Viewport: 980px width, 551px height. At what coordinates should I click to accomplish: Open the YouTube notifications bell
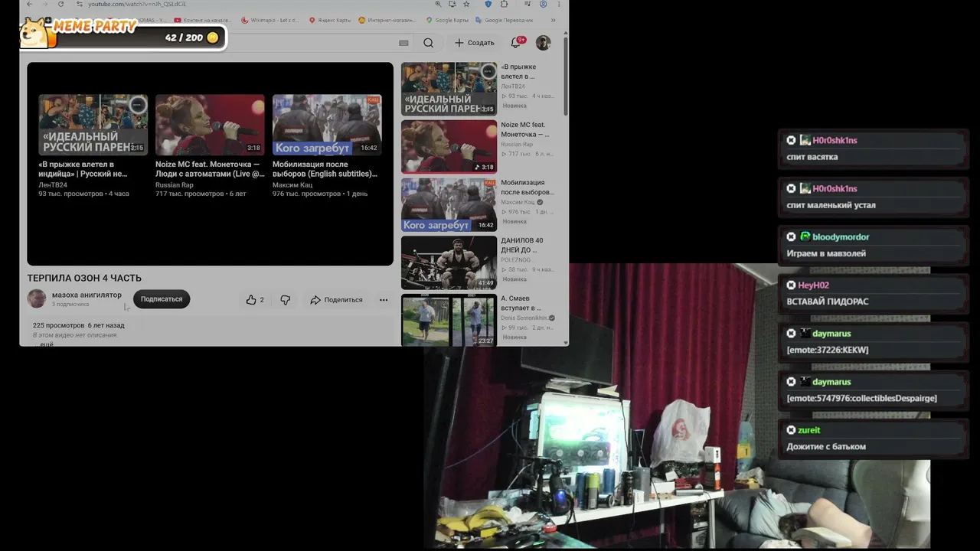[516, 43]
